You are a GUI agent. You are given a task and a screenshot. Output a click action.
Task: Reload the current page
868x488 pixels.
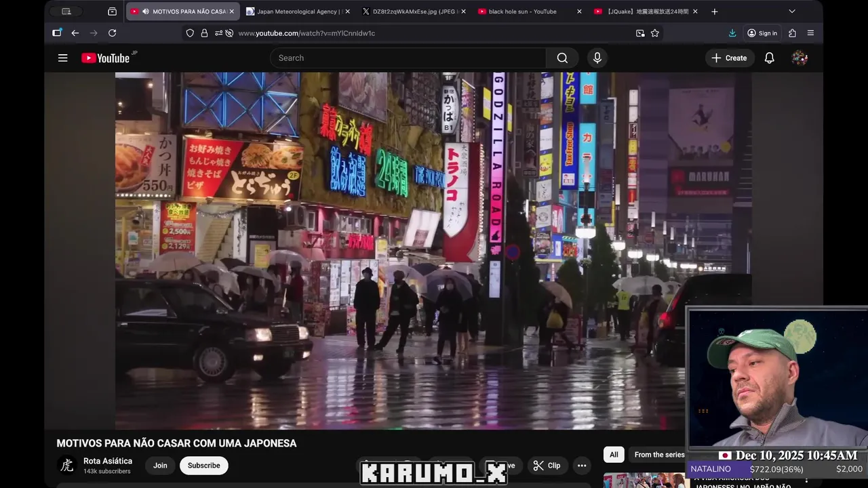point(112,33)
